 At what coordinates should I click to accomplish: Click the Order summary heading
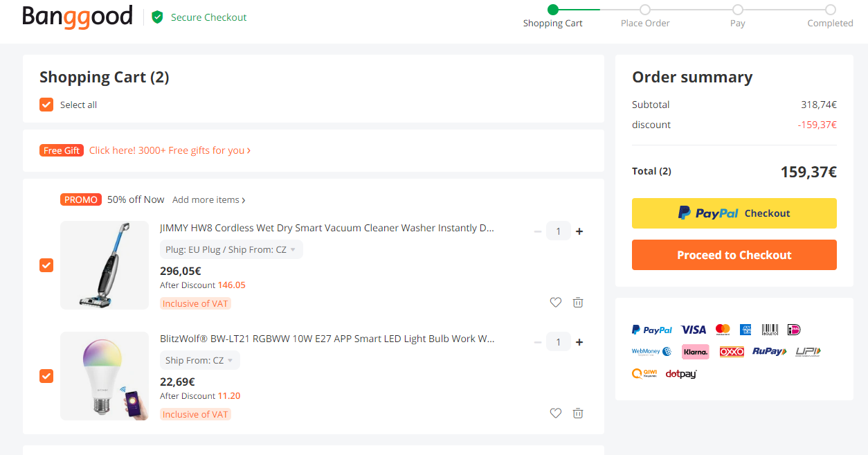(692, 77)
